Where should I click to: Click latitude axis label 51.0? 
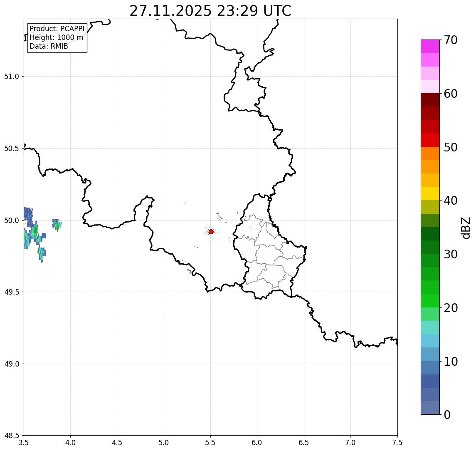[12, 77]
